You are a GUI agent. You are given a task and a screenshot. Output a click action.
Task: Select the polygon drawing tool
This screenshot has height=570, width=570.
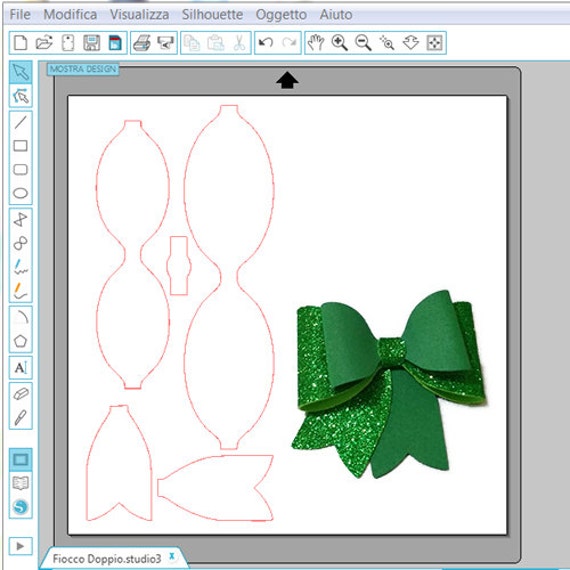point(21,220)
